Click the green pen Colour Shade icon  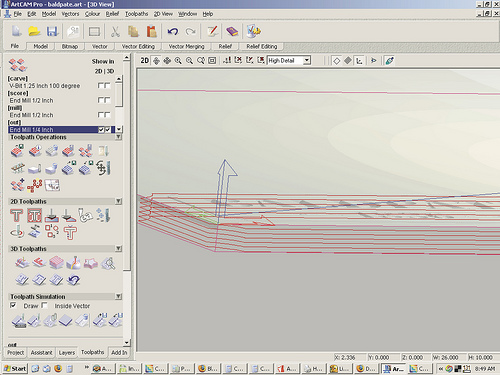389,61
